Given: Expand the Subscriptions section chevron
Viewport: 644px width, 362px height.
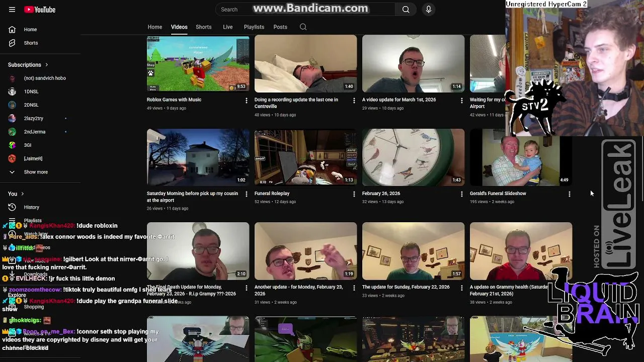Looking at the screenshot, I should pyautogui.click(x=46, y=65).
